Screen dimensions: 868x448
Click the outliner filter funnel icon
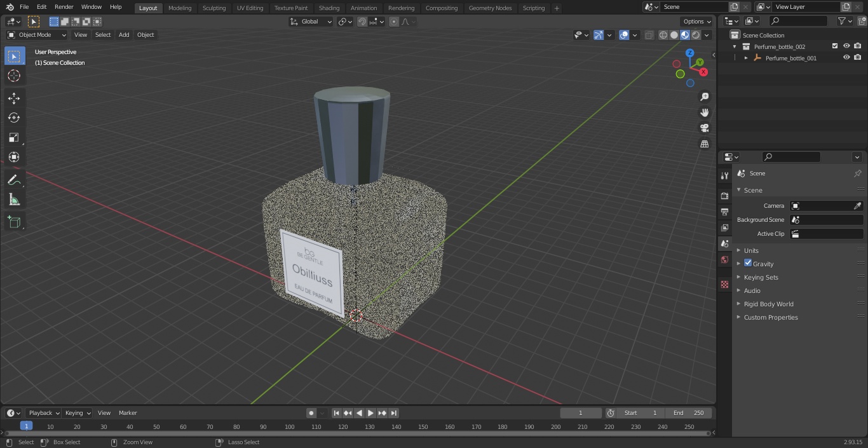point(841,21)
